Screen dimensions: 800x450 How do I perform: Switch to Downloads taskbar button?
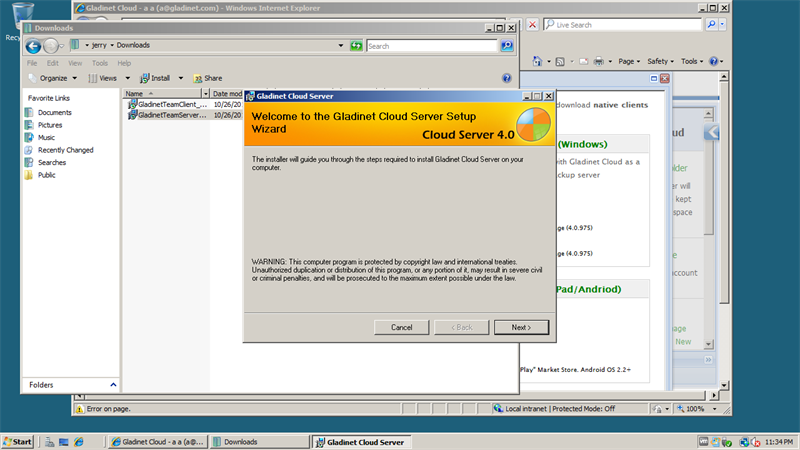260,442
